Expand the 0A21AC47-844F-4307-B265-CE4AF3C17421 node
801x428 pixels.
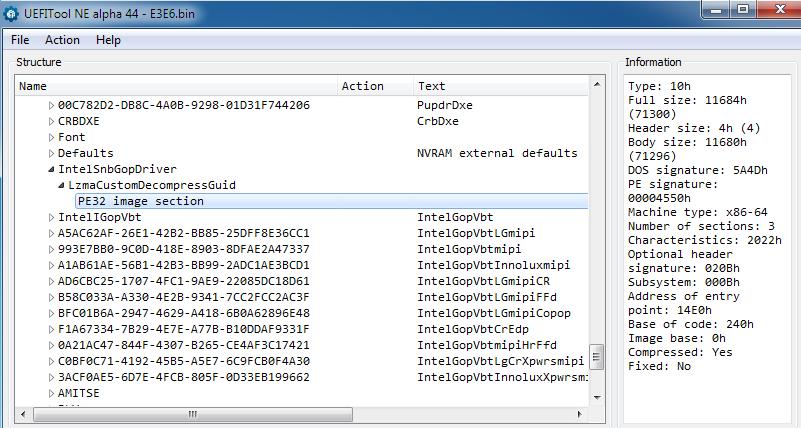(x=51, y=345)
